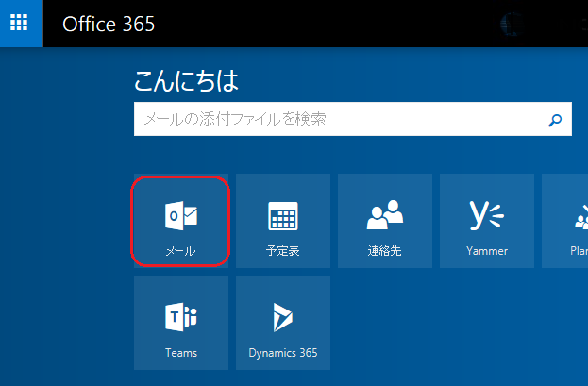588x386 pixels.
Task: Click the Office 365 header title
Action: [x=109, y=25]
